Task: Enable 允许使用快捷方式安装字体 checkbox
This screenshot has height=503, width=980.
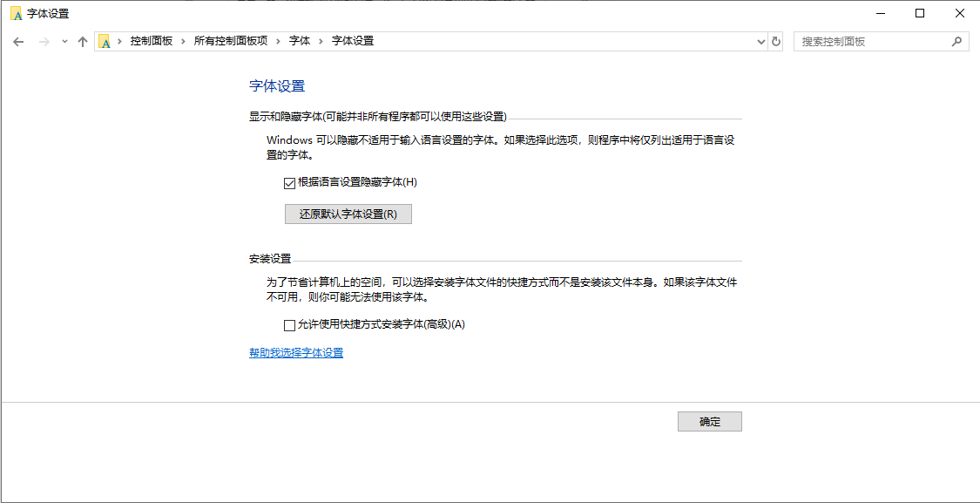Action: (x=290, y=325)
